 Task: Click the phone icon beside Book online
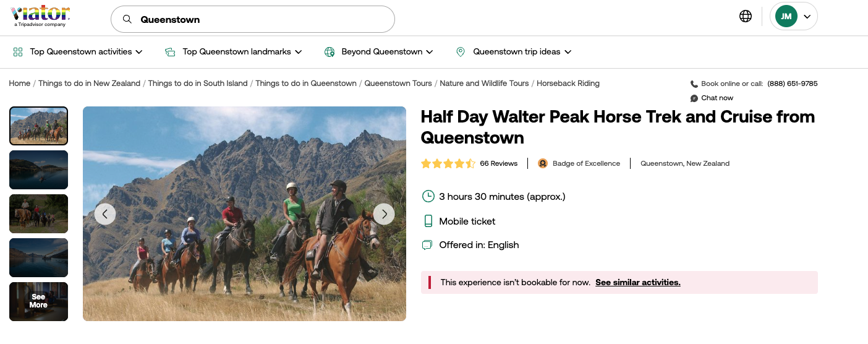coord(694,84)
